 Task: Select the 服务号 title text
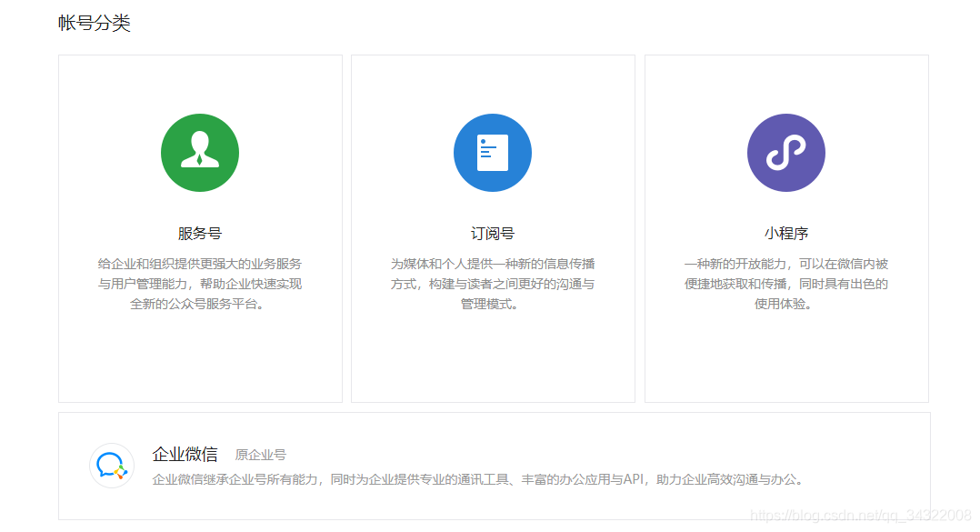pos(200,234)
